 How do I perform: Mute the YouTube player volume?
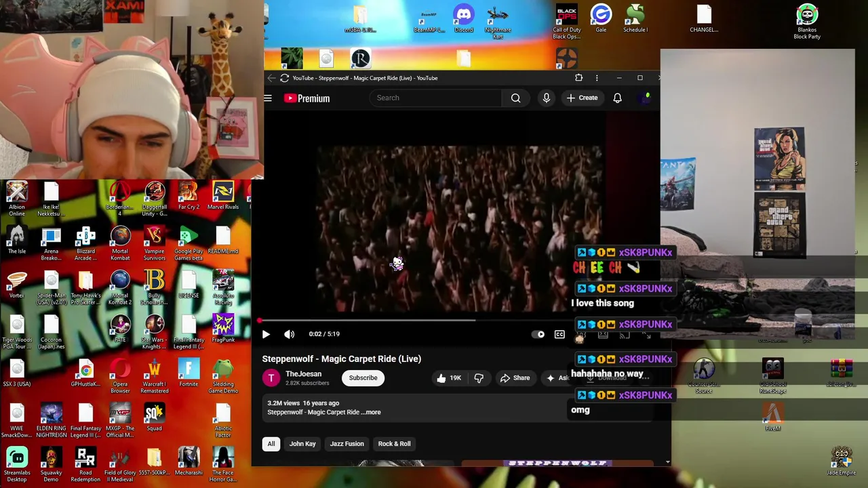tap(290, 334)
